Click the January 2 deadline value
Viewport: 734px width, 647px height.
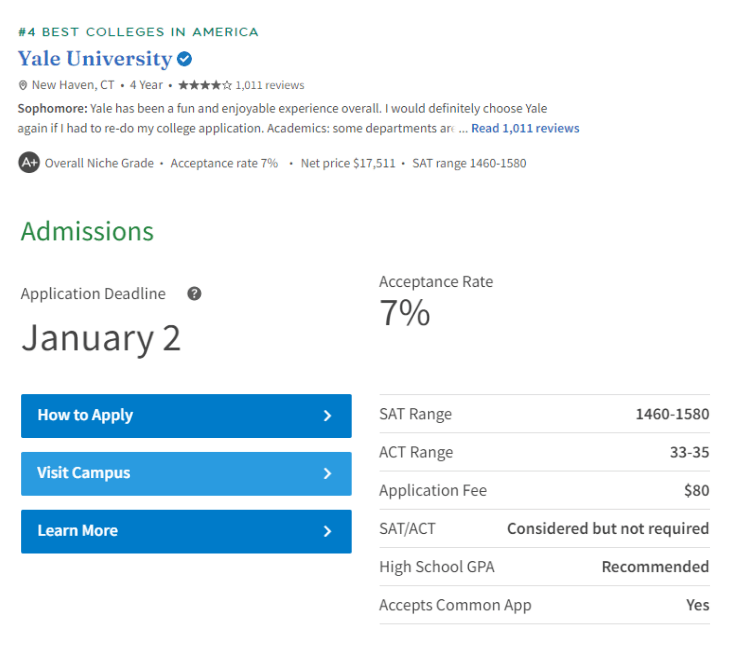(x=101, y=338)
